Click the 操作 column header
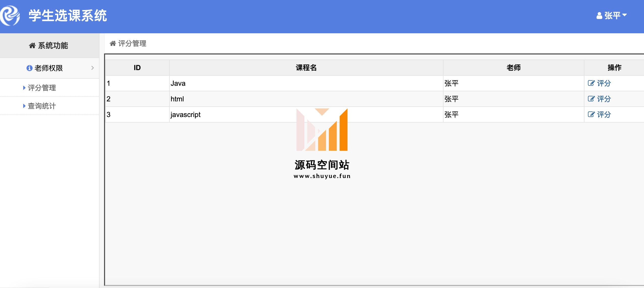644x288 pixels. coord(614,68)
